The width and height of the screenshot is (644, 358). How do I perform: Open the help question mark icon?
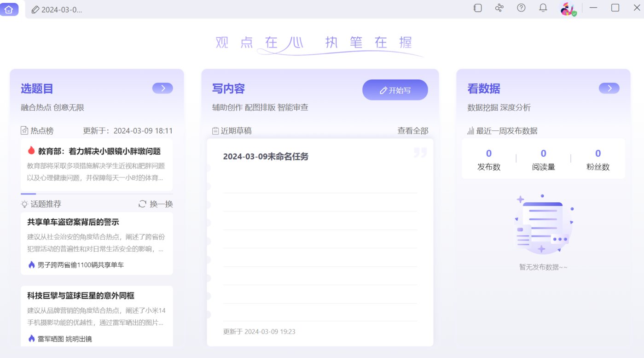[521, 8]
